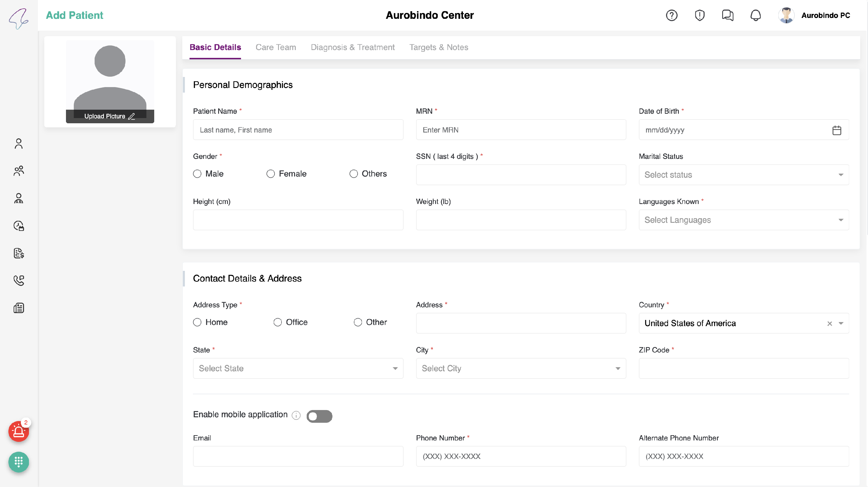Click the help question mark icon
This screenshot has height=487, width=868.
click(671, 15)
